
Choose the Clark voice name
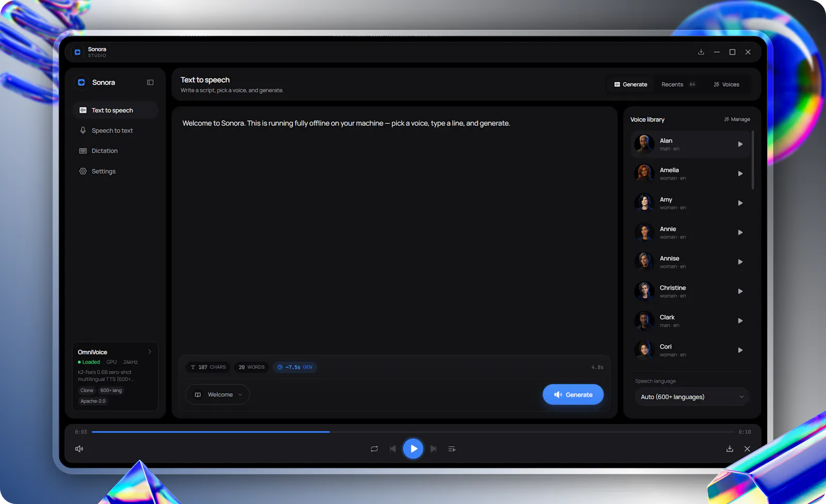(x=667, y=317)
